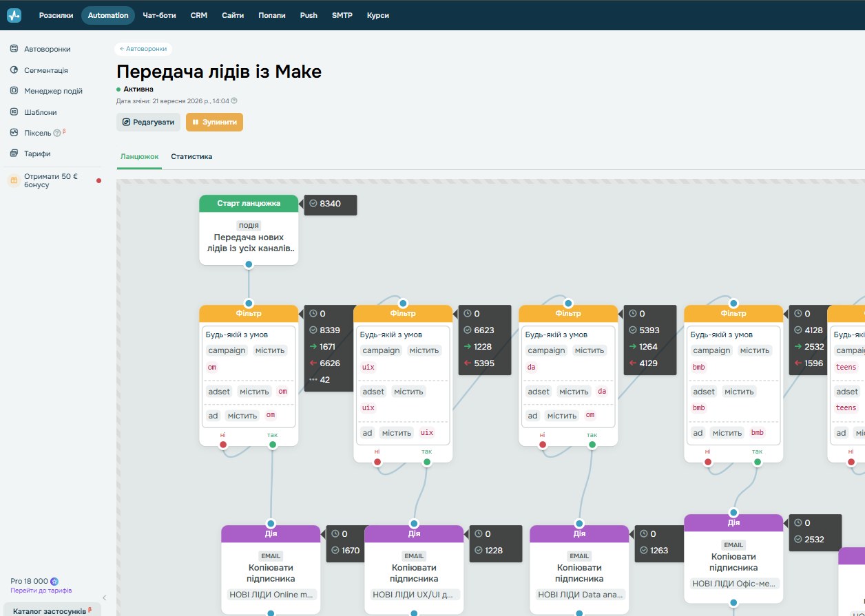Click the SendPulse logo icon
Screen dimensions: 865x616
(14, 15)
